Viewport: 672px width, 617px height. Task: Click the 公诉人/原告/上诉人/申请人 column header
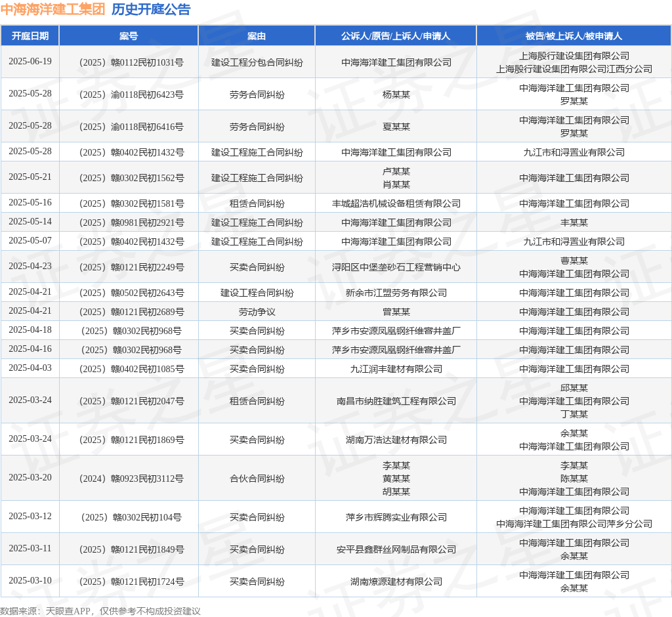[396, 36]
